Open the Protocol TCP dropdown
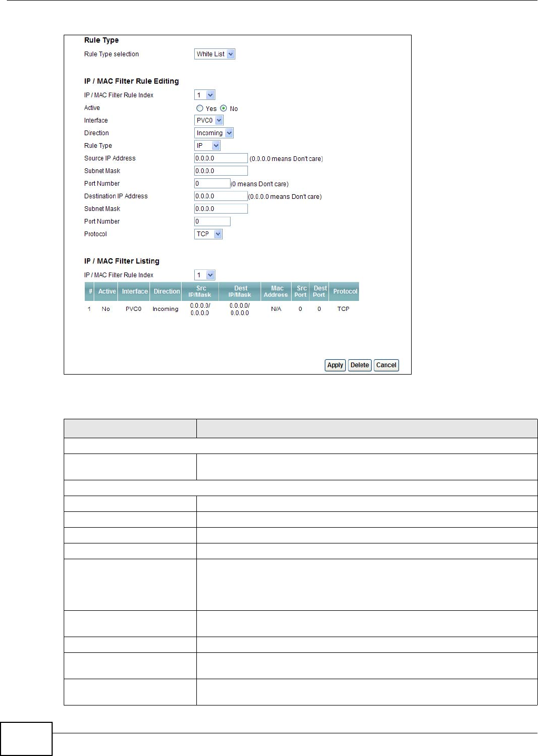The image size is (538, 756). 208,234
